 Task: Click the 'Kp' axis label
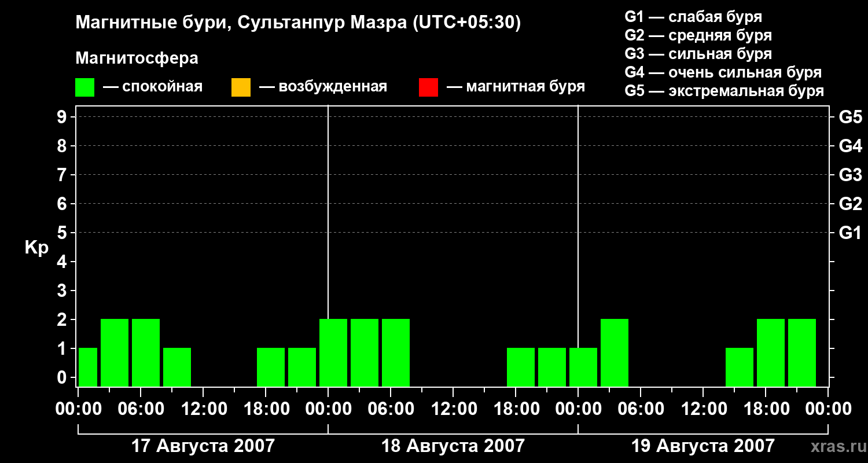pos(36,248)
